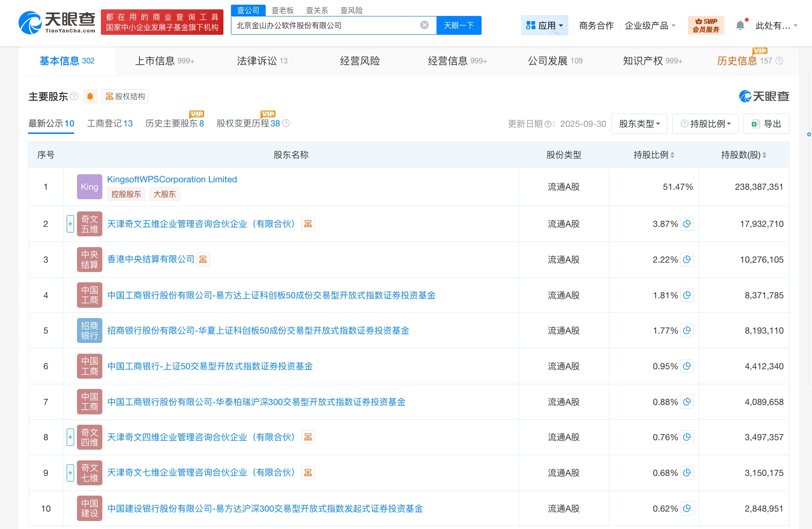Click the SVIP 会员服务 badge
This screenshot has height=529, width=812.
tap(705, 24)
